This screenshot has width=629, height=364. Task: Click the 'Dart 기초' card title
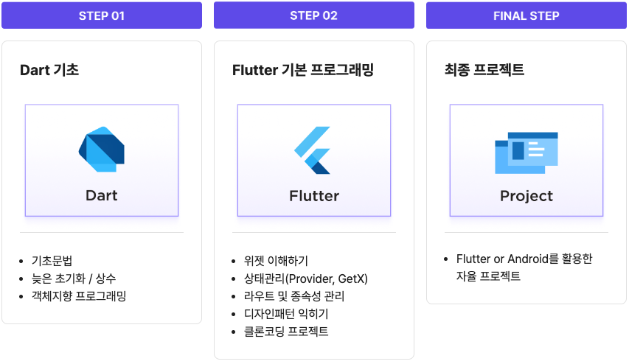click(x=49, y=70)
